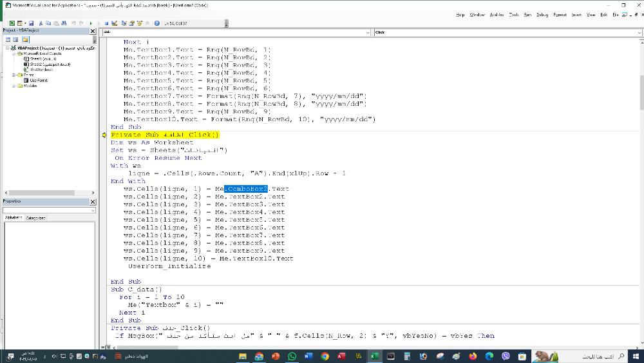Image resolution: width=644 pixels, height=363 pixels.
Task: Switch to Microsoft Excel view icon
Action: (x=12, y=23)
